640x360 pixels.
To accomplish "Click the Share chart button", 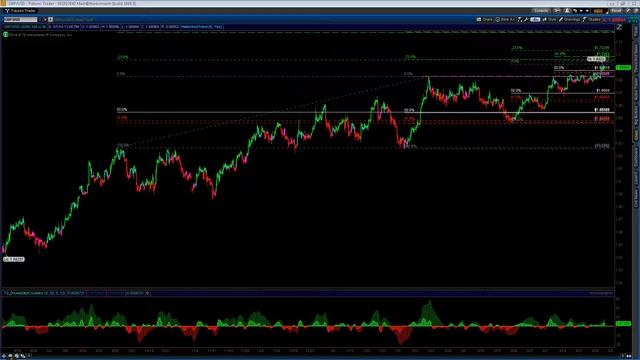I will (484, 20).
